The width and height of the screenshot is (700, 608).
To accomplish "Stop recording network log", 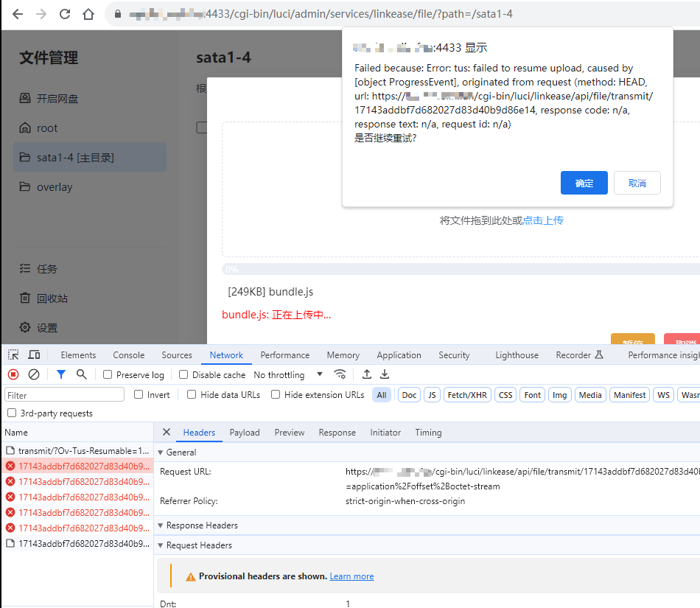I will (x=13, y=374).
